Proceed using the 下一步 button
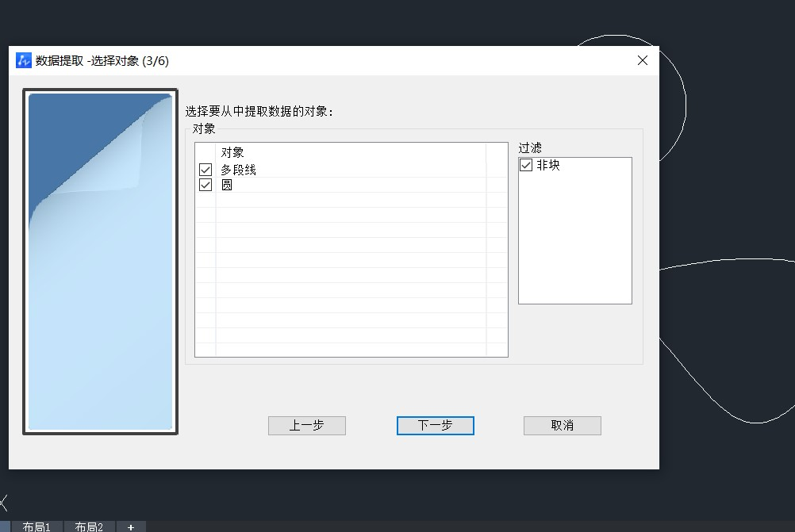This screenshot has height=532, width=795. 435,426
